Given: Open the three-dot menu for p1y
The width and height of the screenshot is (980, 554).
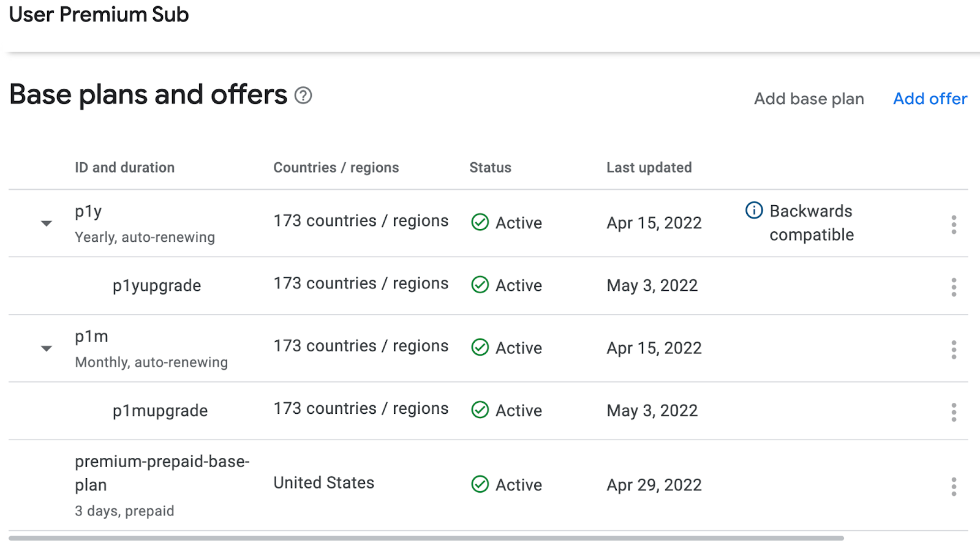Looking at the screenshot, I should (954, 225).
